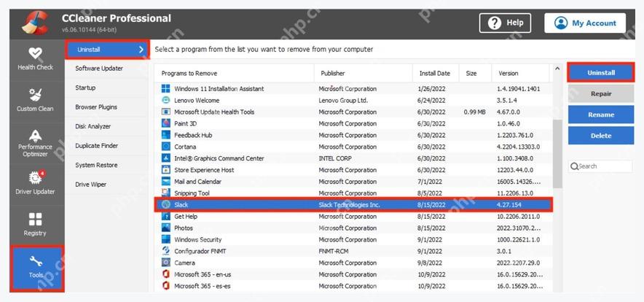Open the Tools section

click(x=36, y=268)
